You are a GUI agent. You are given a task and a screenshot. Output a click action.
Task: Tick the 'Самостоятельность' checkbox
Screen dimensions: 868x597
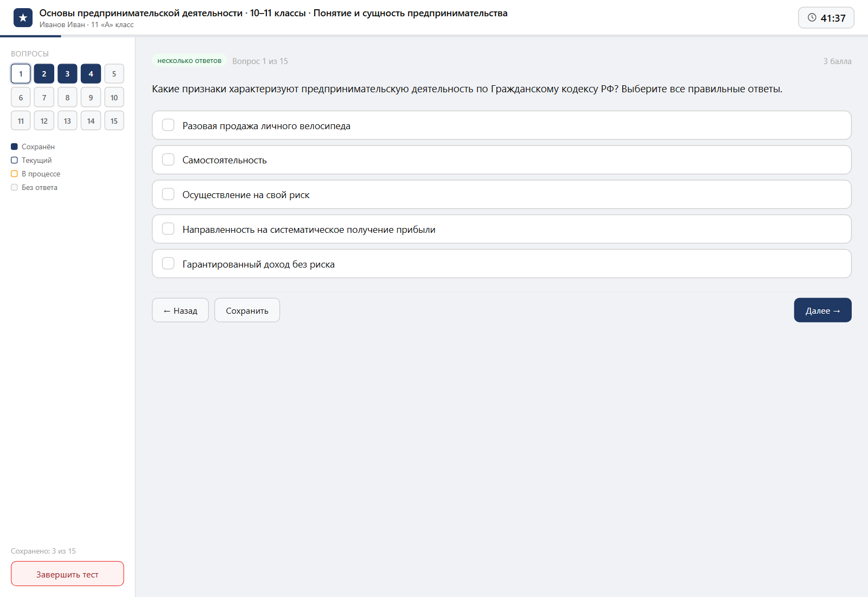tap(168, 160)
